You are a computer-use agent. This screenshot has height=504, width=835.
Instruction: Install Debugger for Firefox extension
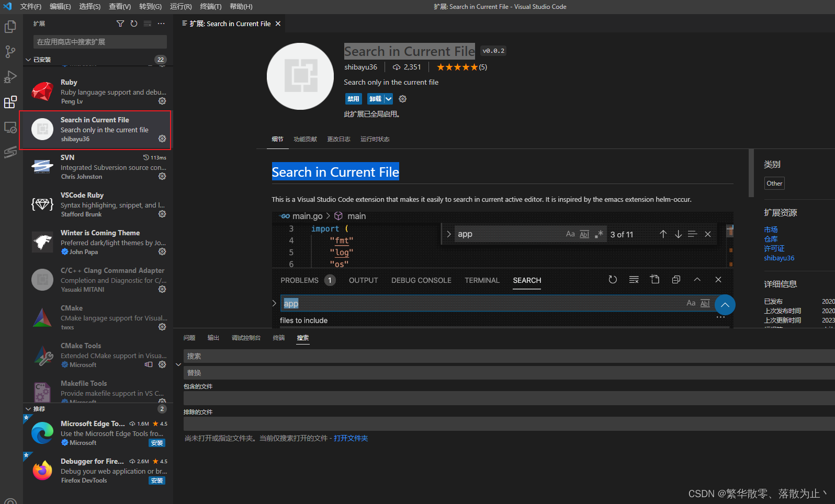click(x=157, y=480)
